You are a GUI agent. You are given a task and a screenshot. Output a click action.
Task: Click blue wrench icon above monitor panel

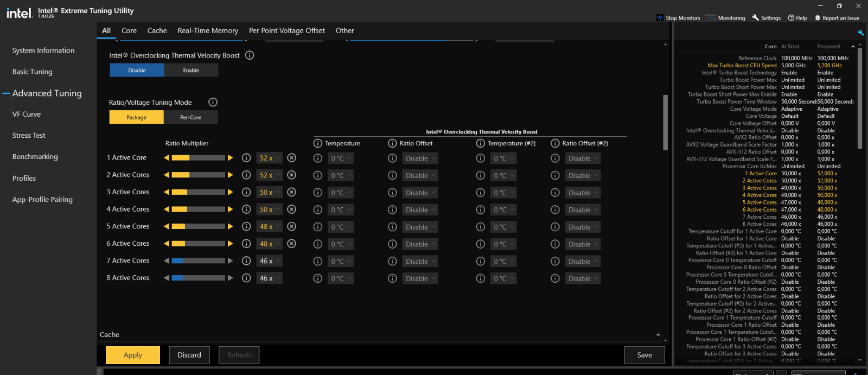click(x=860, y=33)
